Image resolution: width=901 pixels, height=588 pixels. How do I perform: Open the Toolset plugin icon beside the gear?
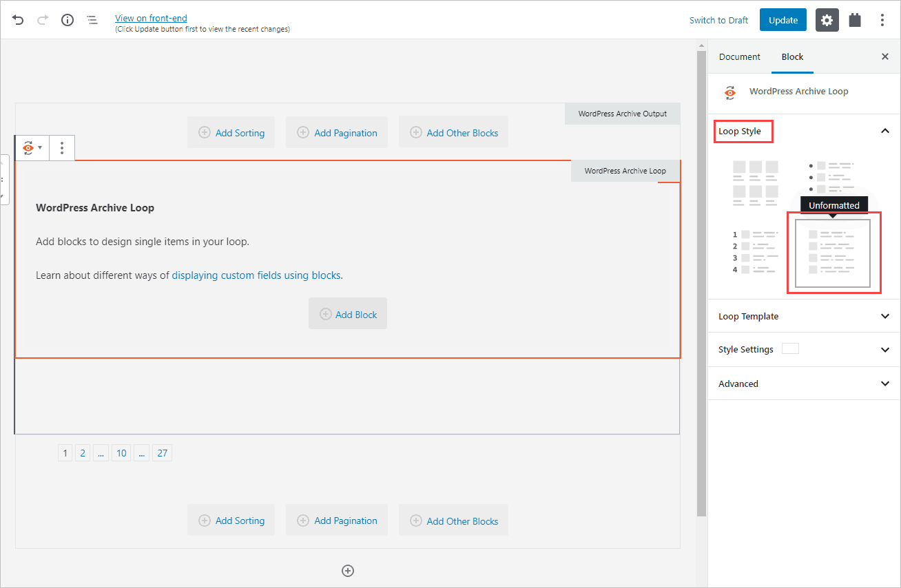(855, 20)
